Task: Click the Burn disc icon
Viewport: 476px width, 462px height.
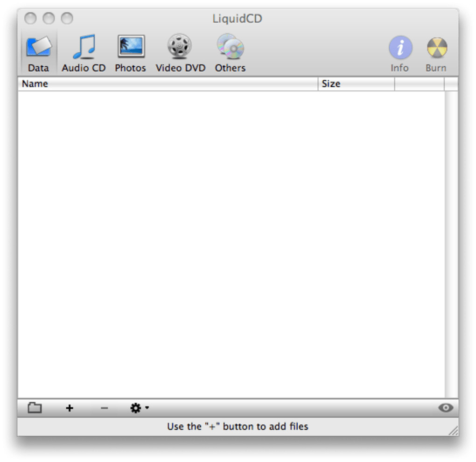Action: click(436, 54)
